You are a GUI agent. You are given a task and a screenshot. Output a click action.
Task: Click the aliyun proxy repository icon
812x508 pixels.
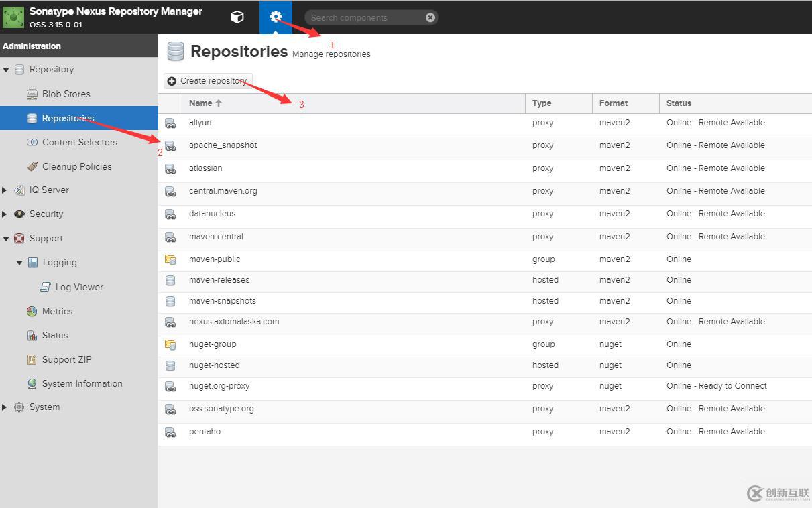click(x=170, y=123)
